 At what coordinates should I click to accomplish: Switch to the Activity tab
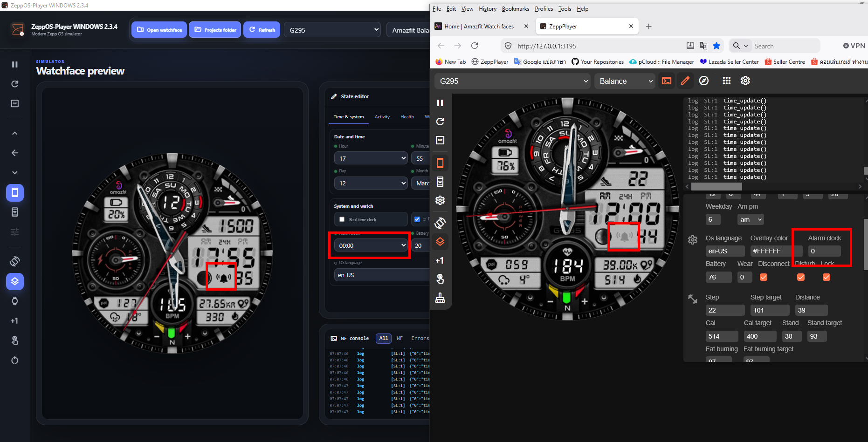click(x=382, y=117)
